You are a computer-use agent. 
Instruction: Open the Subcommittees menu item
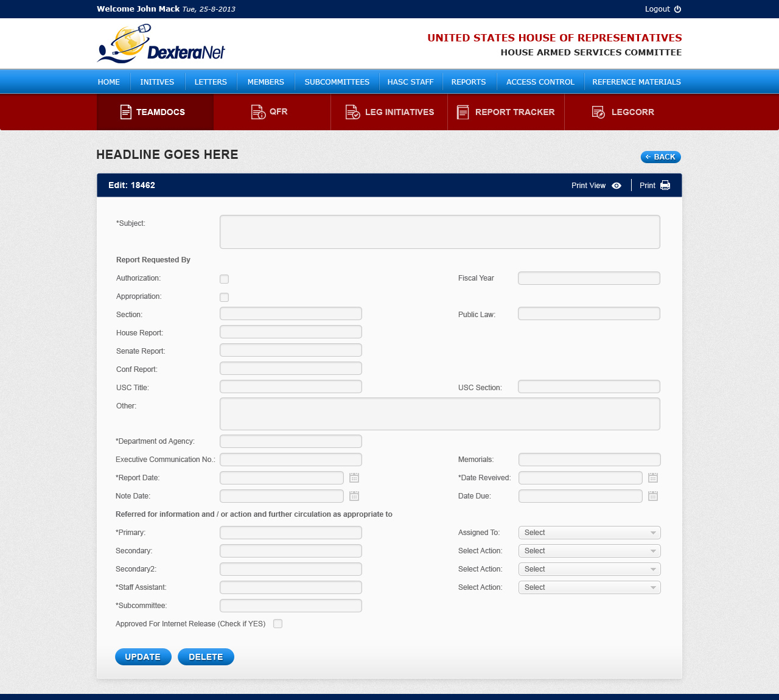point(337,82)
